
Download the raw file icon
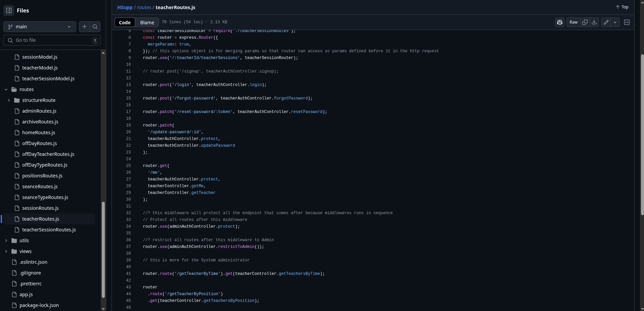[594, 22]
